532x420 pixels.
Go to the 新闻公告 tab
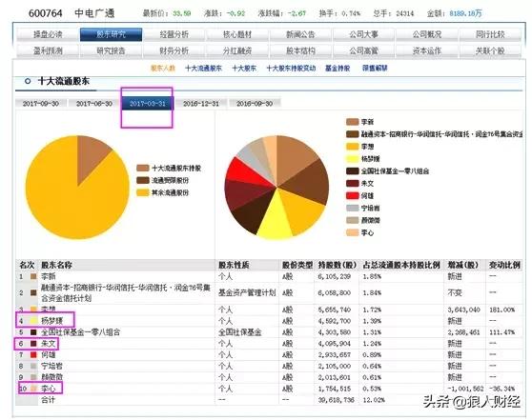coord(300,34)
